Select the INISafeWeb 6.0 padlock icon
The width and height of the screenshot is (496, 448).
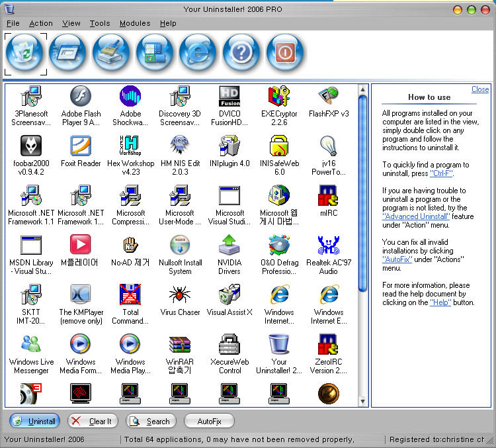tap(279, 146)
